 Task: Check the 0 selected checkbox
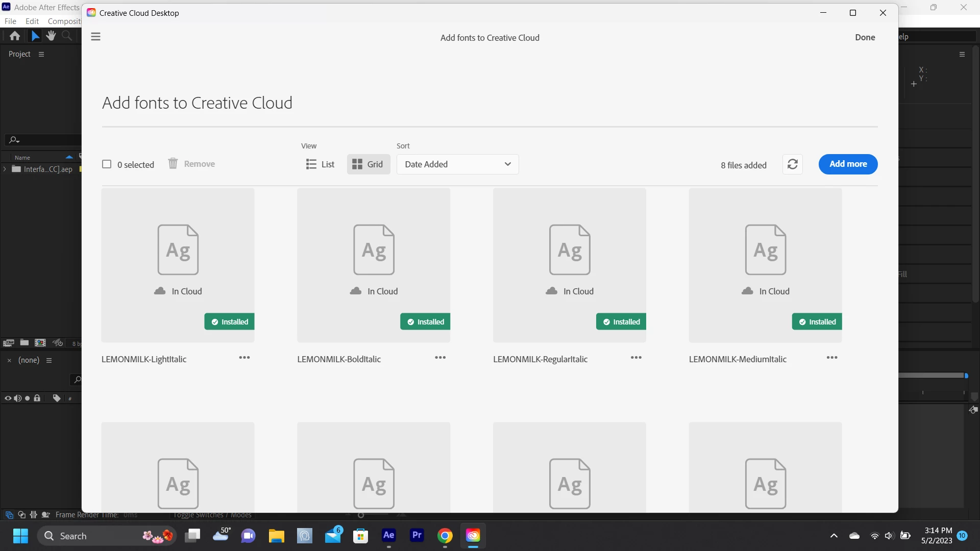pos(107,164)
